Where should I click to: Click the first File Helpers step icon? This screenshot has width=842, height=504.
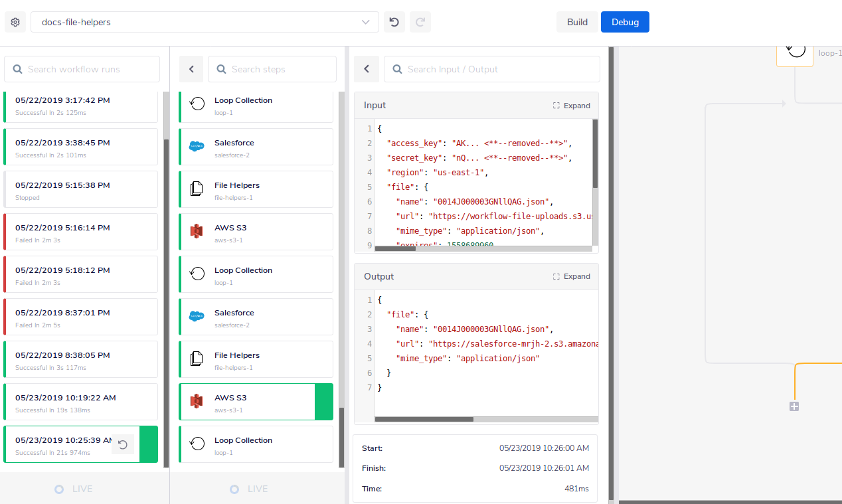click(197, 189)
